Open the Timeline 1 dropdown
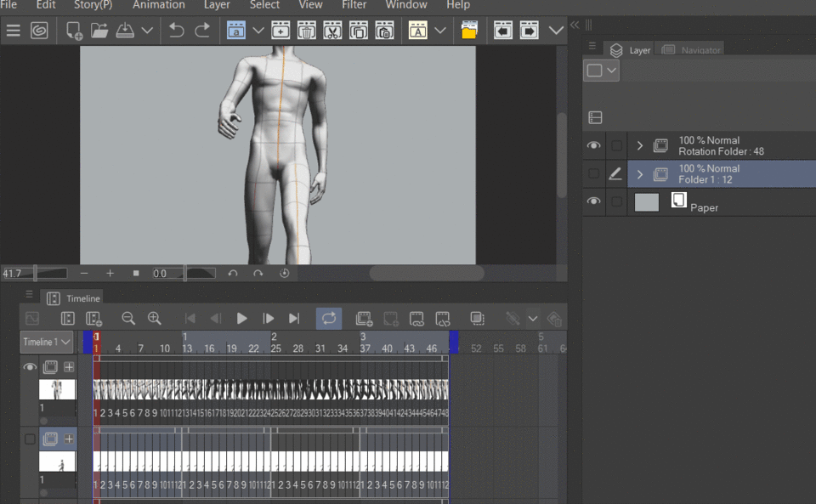The image size is (816, 504). pyautogui.click(x=46, y=342)
